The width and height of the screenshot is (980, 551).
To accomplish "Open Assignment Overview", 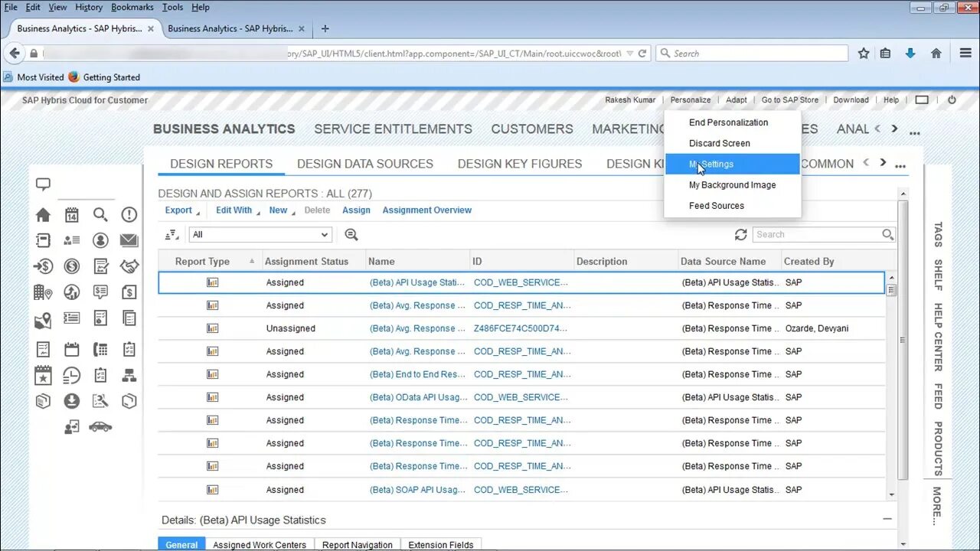I will point(427,210).
